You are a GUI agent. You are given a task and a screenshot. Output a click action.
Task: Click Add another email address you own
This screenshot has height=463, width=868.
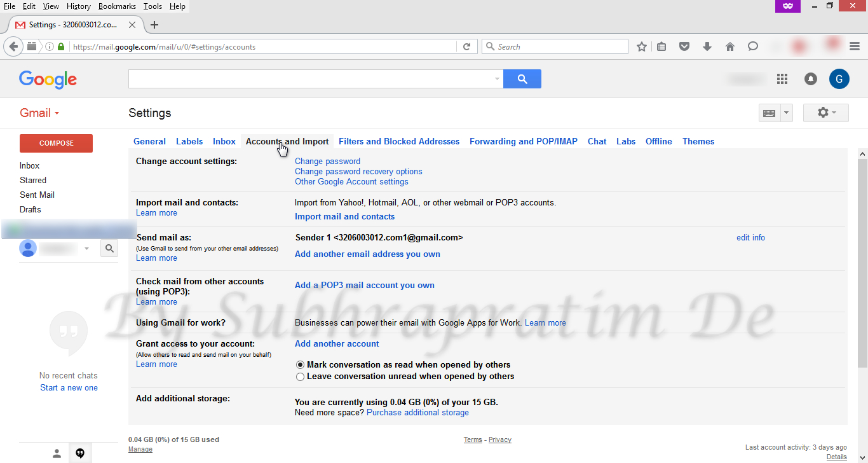point(367,254)
